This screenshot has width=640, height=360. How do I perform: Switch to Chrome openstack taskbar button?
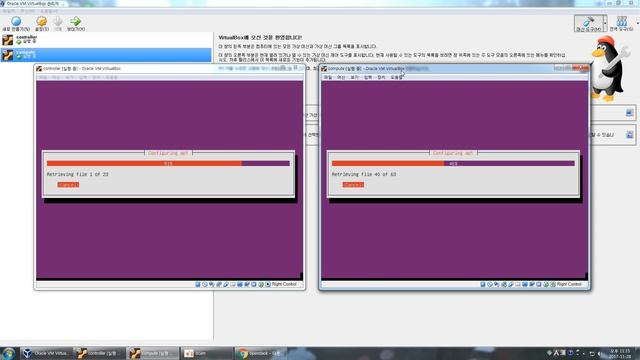pos(260,353)
